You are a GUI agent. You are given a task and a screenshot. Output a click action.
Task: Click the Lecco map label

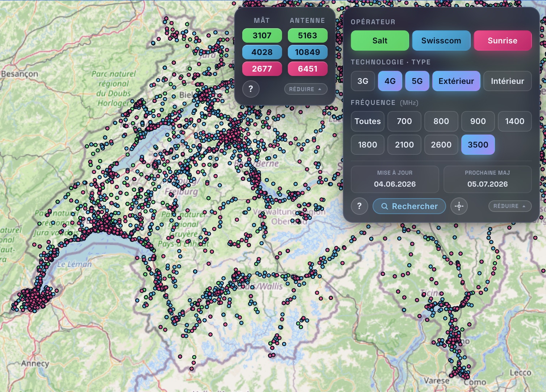click(x=520, y=372)
